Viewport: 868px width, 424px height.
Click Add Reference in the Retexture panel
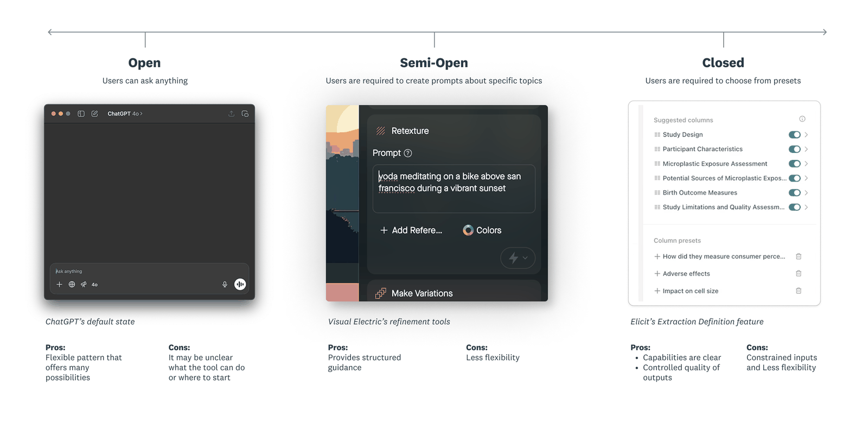tap(411, 230)
